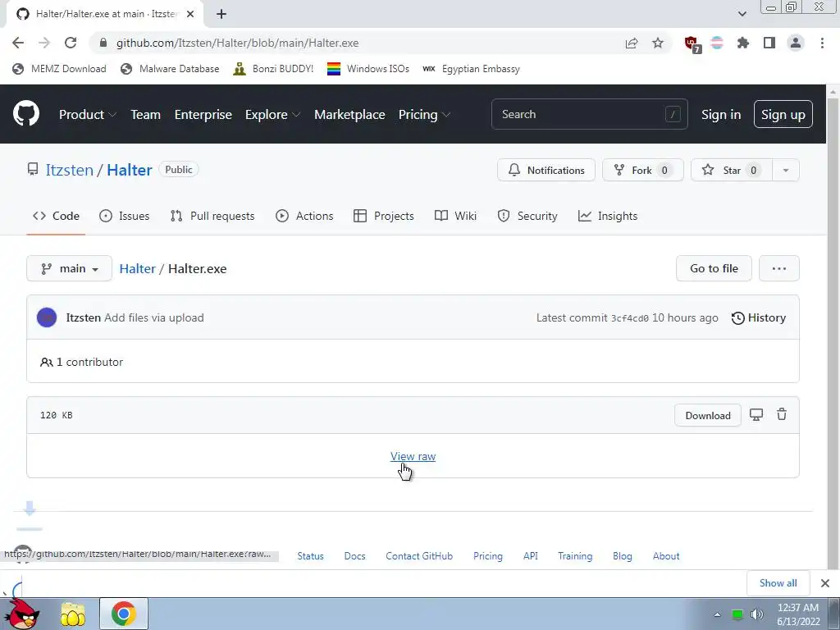Open the MEMZ Download bookmark
The width and height of the screenshot is (840, 630).
pos(59,69)
